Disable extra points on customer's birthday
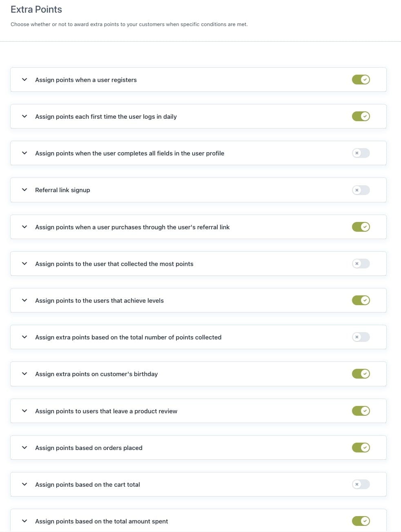This screenshot has height=532, width=401. click(361, 374)
